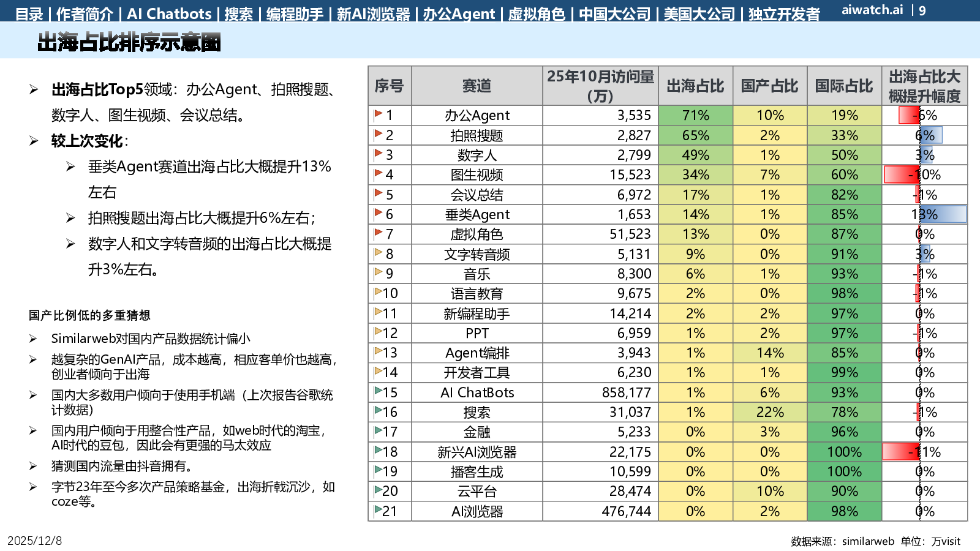Open the 目录 navigation item
980x551 pixels.
click(x=29, y=13)
